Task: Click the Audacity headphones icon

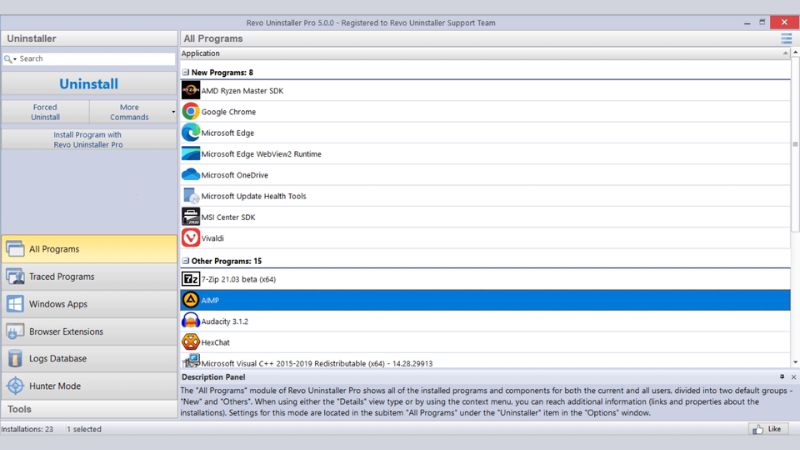Action: point(191,321)
